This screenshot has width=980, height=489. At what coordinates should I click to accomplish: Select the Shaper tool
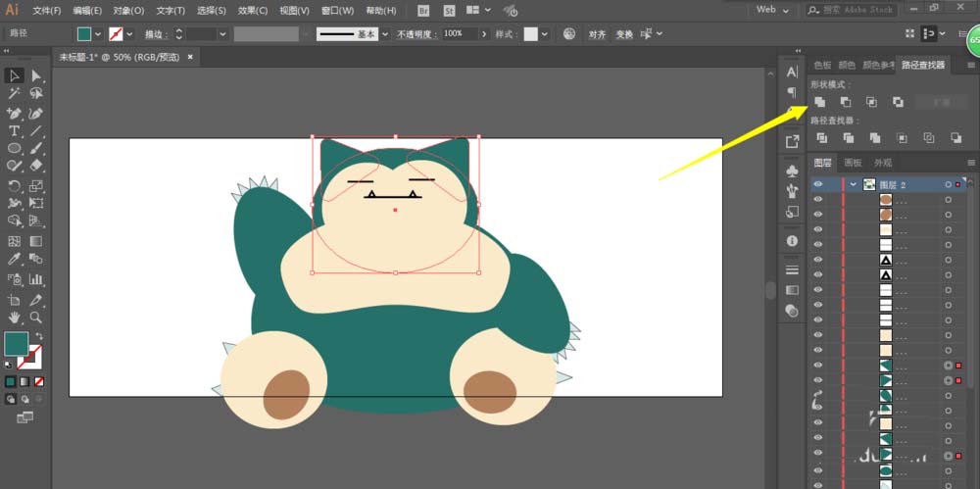[x=15, y=166]
